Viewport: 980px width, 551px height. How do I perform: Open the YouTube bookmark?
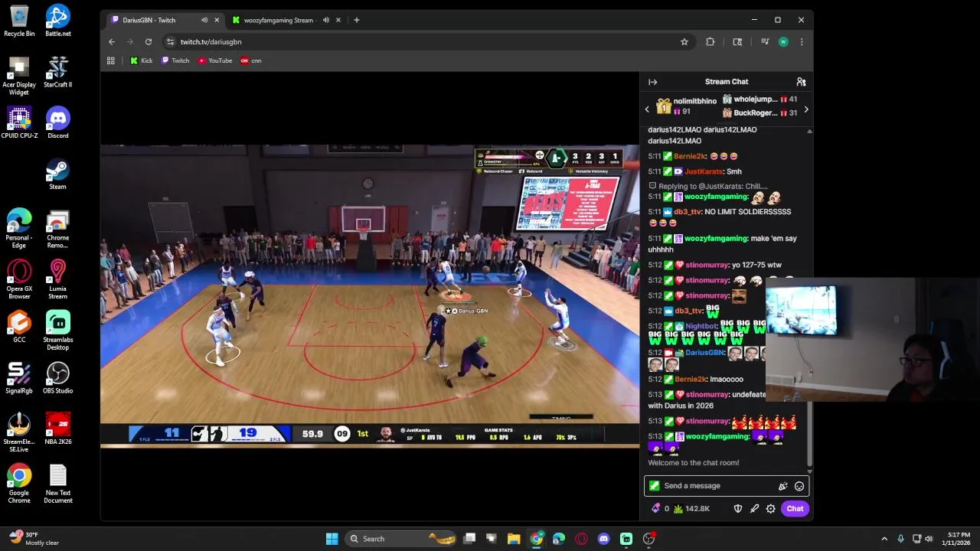click(x=215, y=60)
